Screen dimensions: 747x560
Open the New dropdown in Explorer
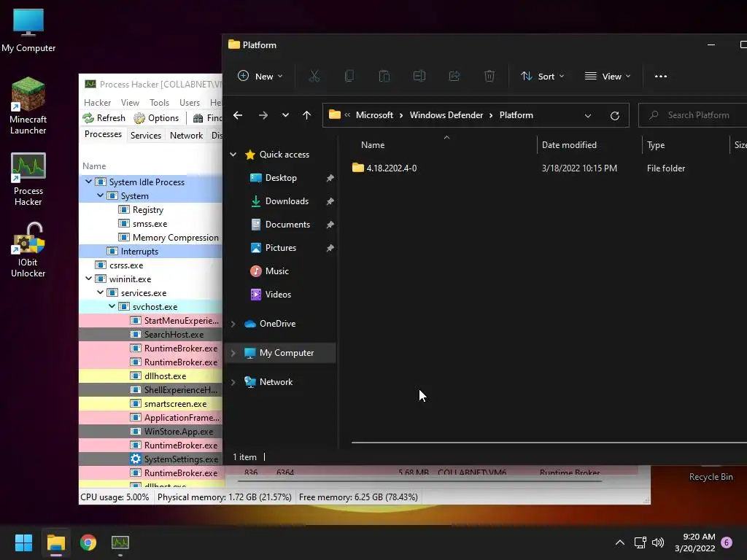click(260, 76)
